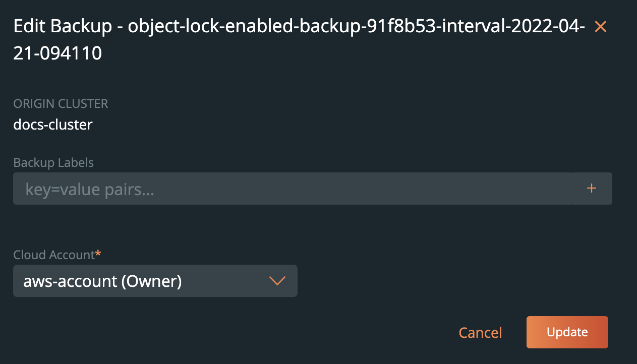Expand the chevron next to aws-account

[x=277, y=281]
